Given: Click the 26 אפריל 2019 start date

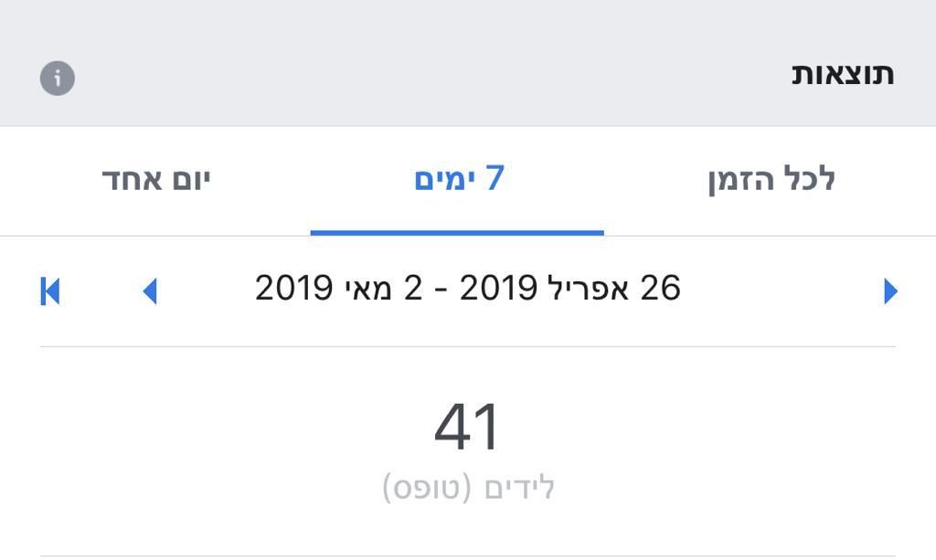Looking at the screenshot, I should (570, 288).
